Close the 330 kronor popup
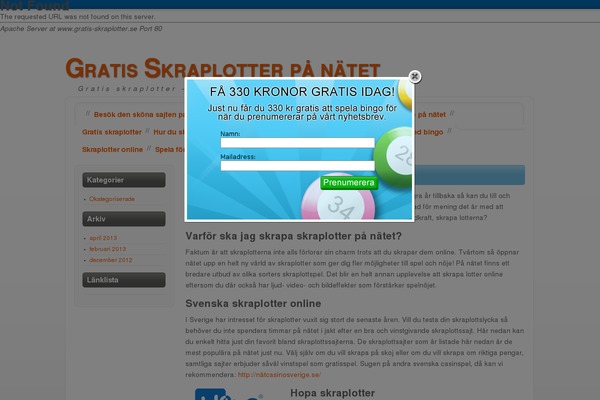Screen dimensions: 600x400 pyautogui.click(x=414, y=77)
